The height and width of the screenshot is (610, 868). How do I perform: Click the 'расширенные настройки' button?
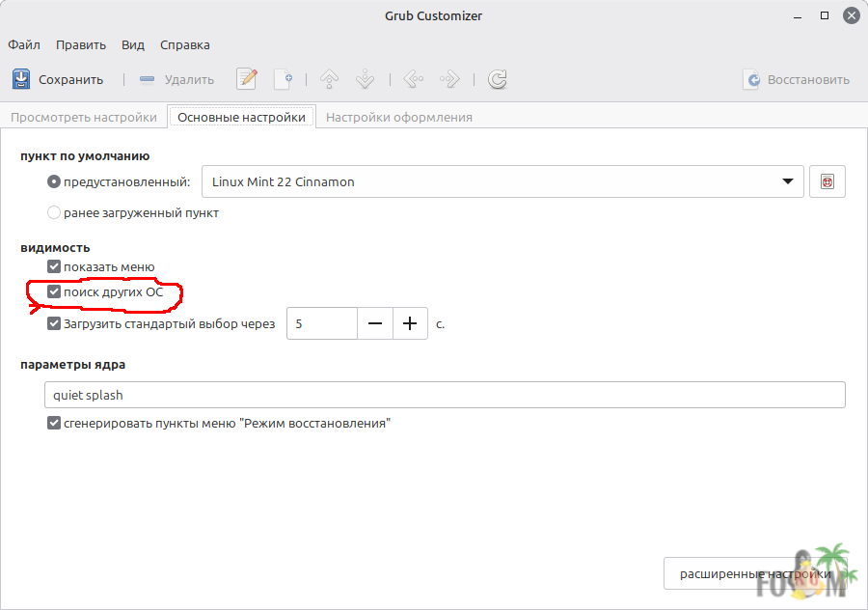755,573
